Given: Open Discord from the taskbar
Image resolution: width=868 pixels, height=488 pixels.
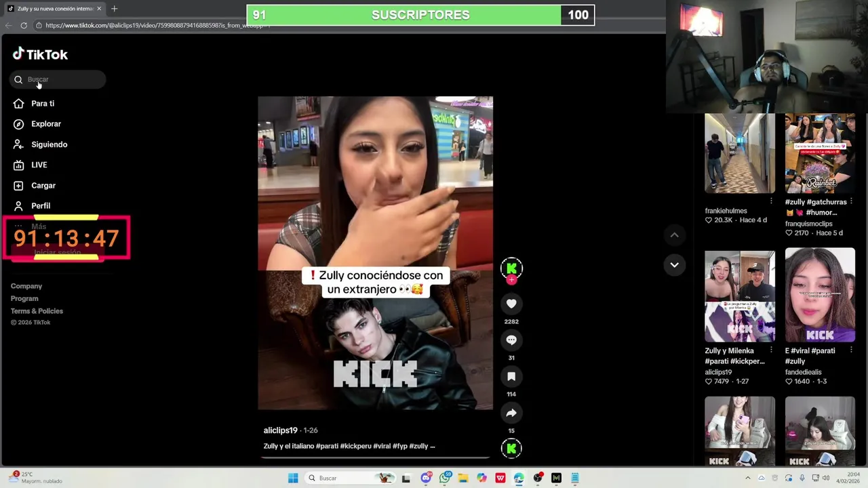Looking at the screenshot, I should 426,478.
